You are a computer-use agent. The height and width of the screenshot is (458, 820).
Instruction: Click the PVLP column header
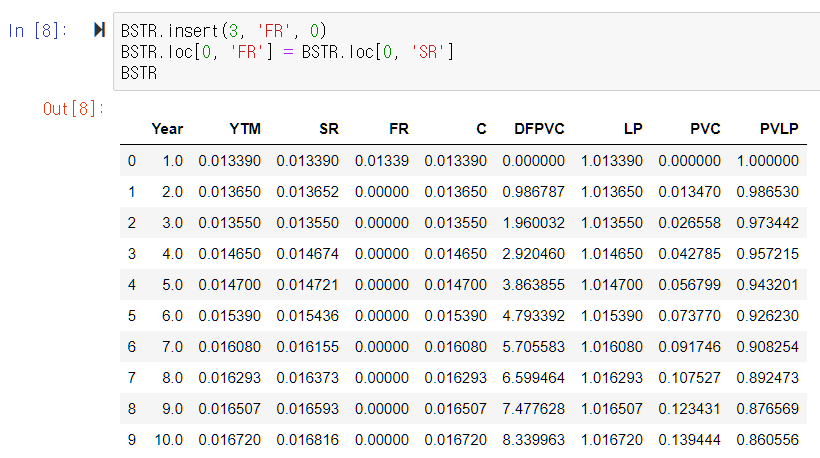[779, 129]
